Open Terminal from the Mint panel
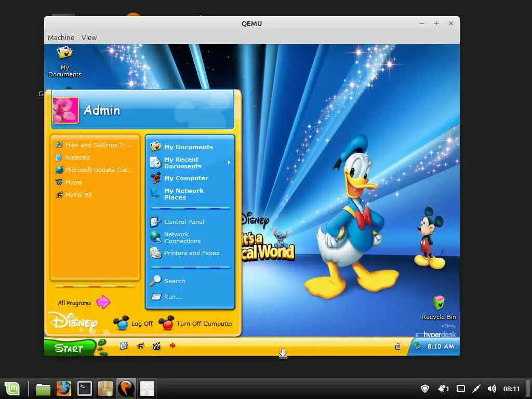This screenshot has width=532, height=399. [x=85, y=389]
